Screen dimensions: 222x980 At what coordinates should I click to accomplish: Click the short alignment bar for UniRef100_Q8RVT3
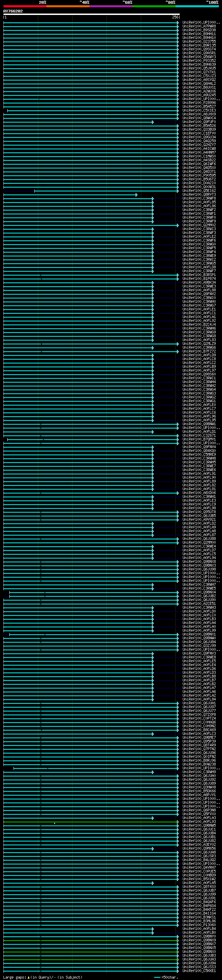click(70, 194)
